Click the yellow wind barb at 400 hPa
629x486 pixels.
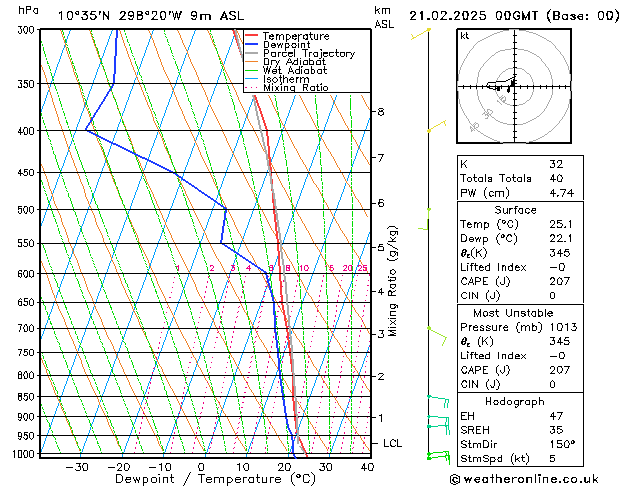(x=437, y=126)
